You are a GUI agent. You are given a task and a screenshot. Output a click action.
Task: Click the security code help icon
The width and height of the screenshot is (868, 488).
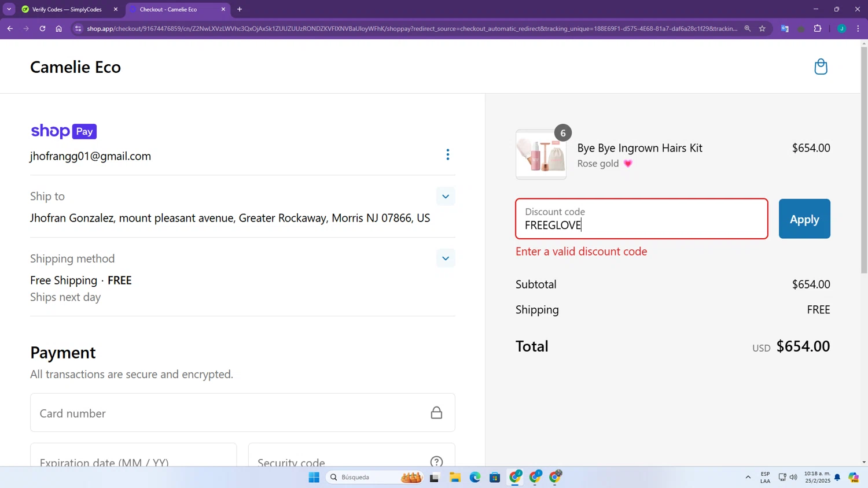pos(436,461)
